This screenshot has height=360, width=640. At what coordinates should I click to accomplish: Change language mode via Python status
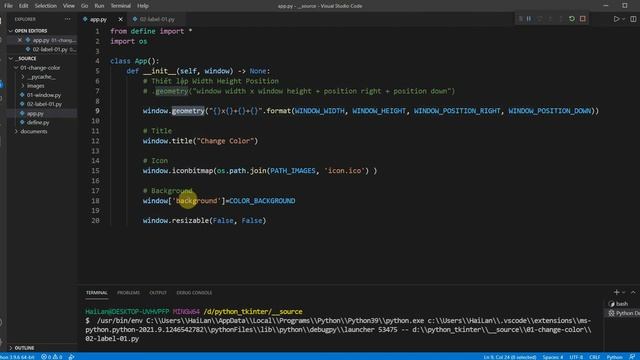point(614,357)
